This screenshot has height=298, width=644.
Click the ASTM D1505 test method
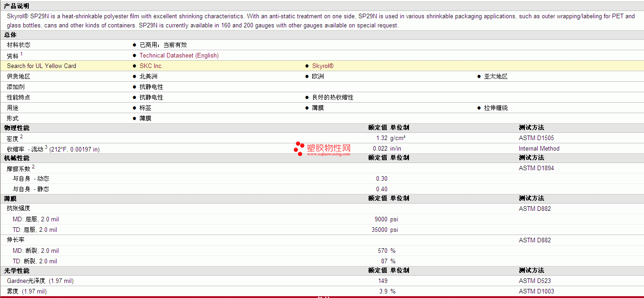[536, 138]
